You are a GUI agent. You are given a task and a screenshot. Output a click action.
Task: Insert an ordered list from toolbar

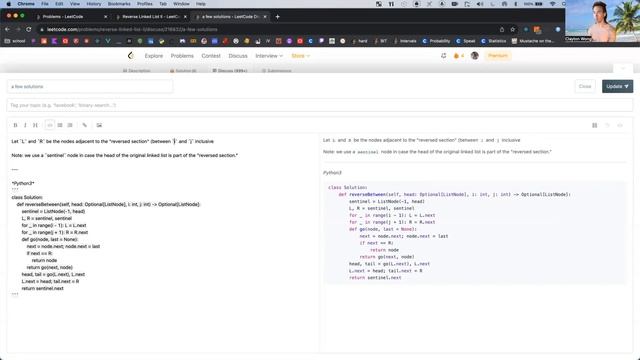click(70, 125)
